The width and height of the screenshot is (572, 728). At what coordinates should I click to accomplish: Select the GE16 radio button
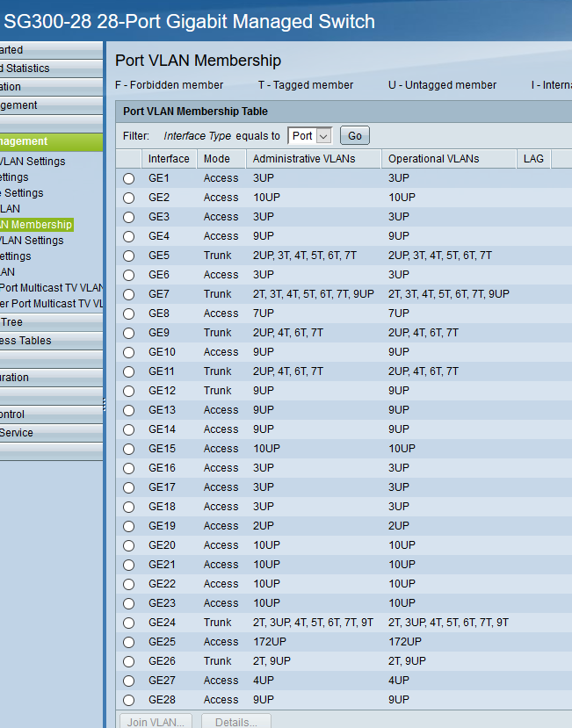tap(128, 468)
